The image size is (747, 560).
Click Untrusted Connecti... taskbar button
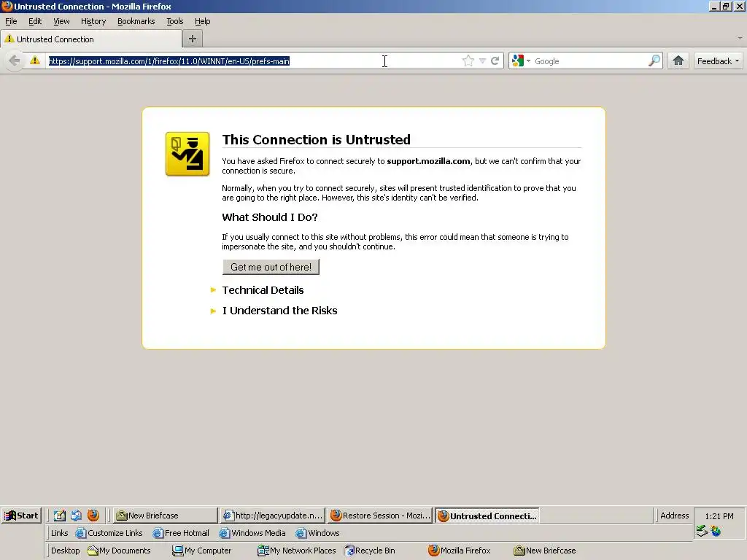pos(487,516)
